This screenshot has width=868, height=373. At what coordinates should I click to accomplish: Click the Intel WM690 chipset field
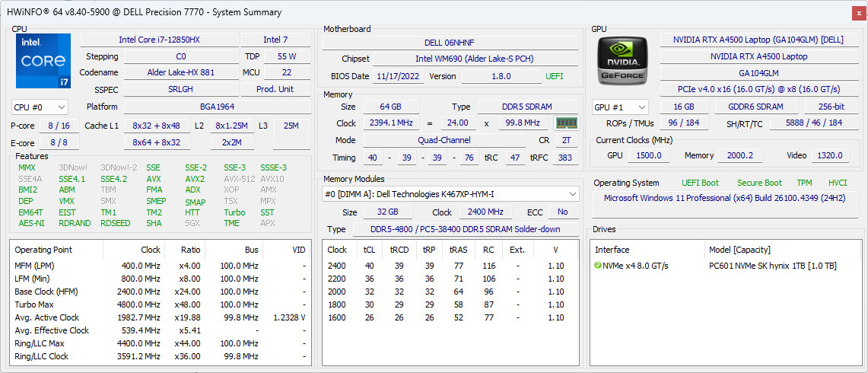(475, 59)
